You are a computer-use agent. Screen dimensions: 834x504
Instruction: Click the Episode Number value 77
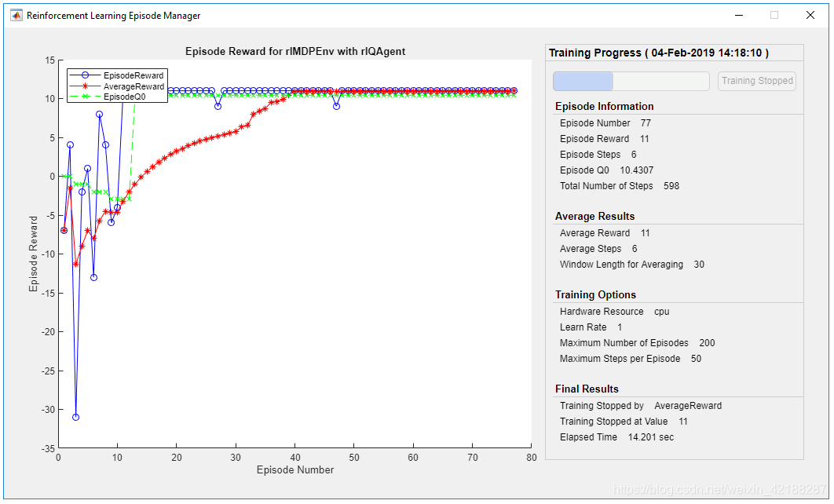coord(646,123)
